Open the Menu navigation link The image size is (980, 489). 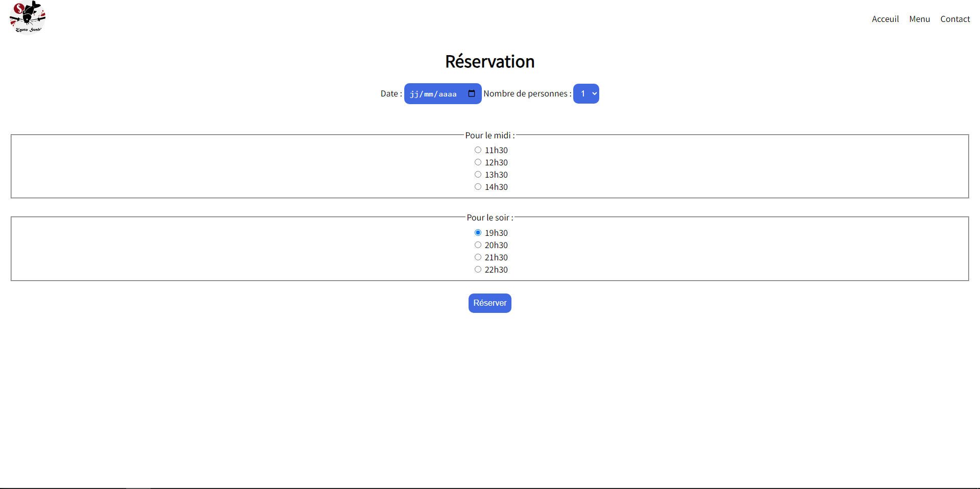pyautogui.click(x=919, y=19)
